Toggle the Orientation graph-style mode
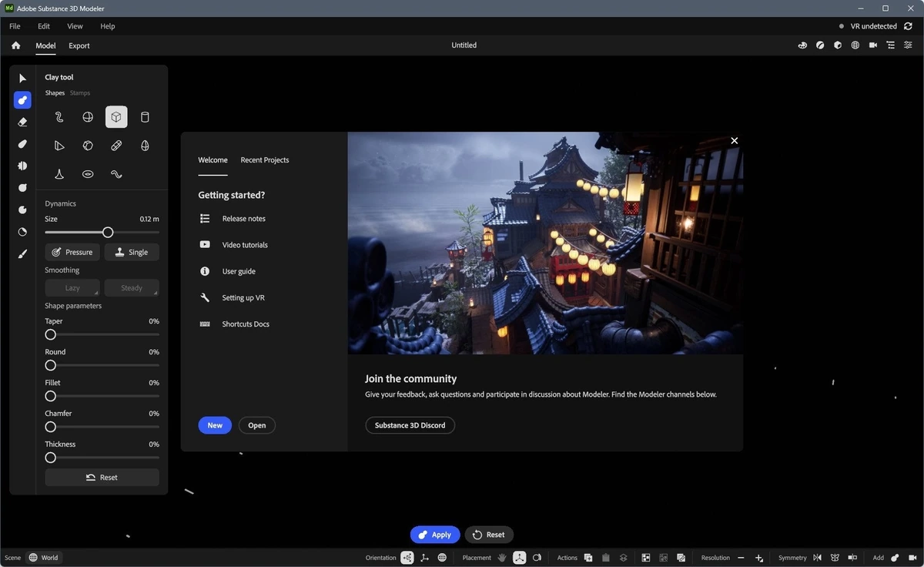The width and height of the screenshot is (924, 567). [407, 558]
